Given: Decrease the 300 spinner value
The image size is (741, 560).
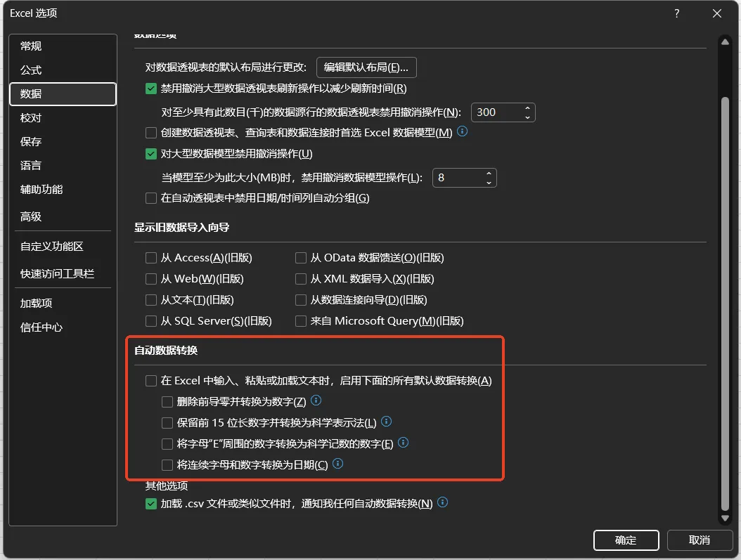Looking at the screenshot, I should (x=527, y=117).
